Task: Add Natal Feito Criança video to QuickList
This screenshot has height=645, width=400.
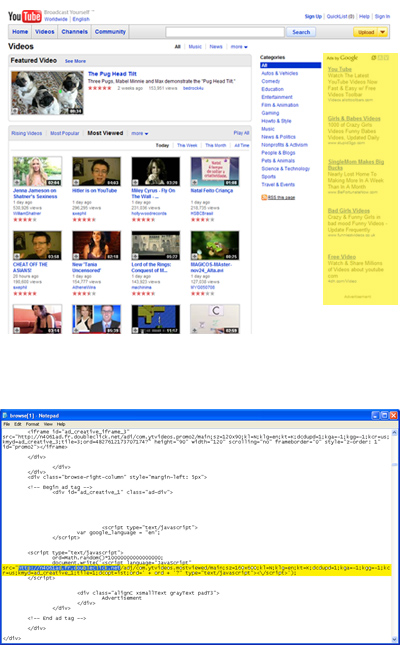Action: pos(195,182)
